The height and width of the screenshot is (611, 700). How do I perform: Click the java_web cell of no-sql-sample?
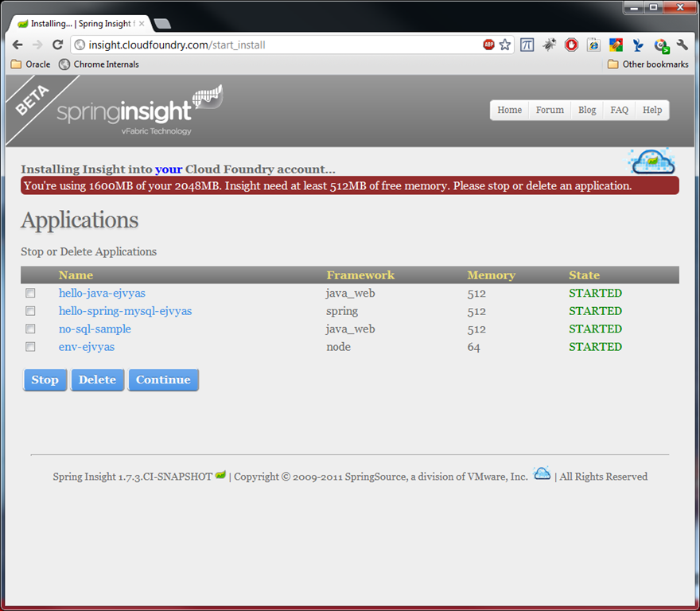[351, 329]
